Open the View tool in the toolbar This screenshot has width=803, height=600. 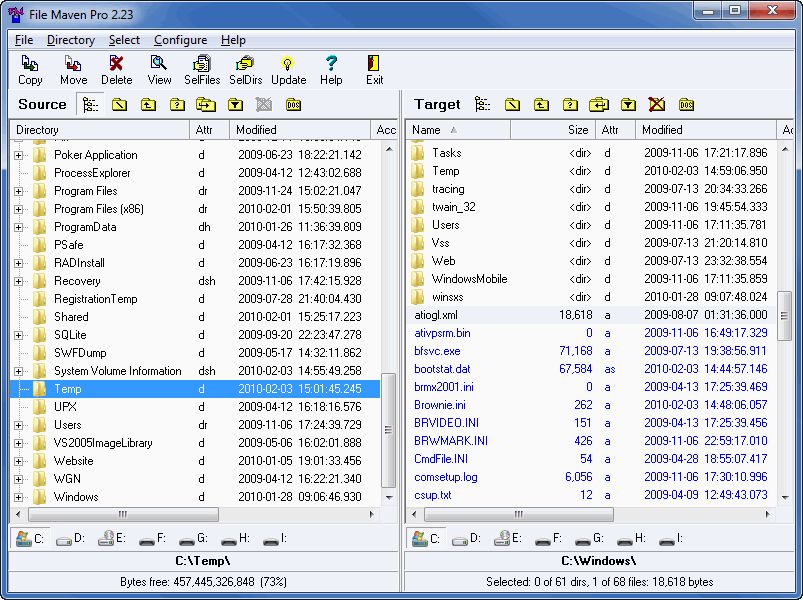(159, 70)
